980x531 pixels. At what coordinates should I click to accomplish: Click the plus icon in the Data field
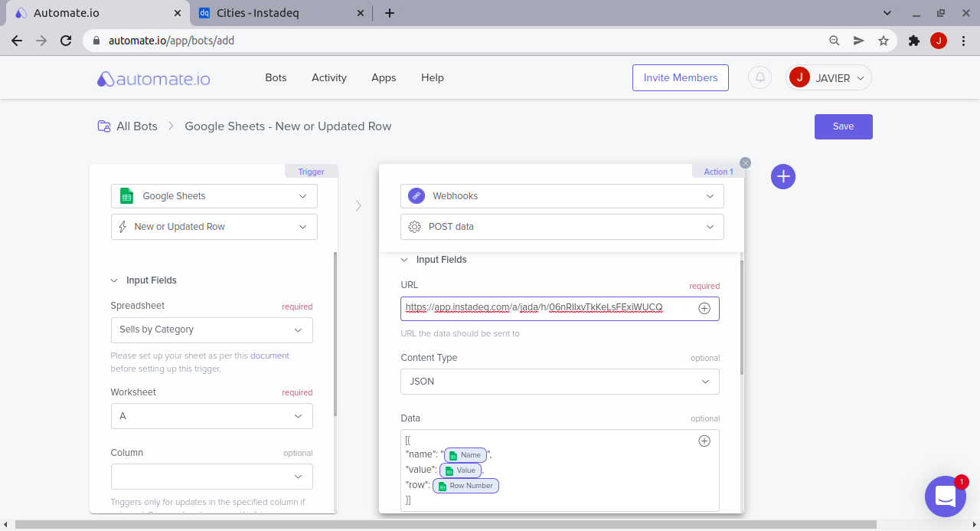704,441
